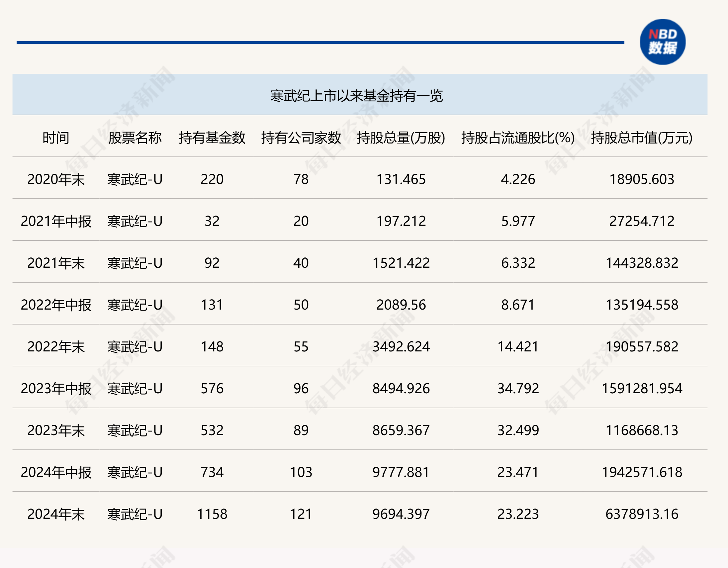Click the 持有公司家数 column header

(x=301, y=138)
